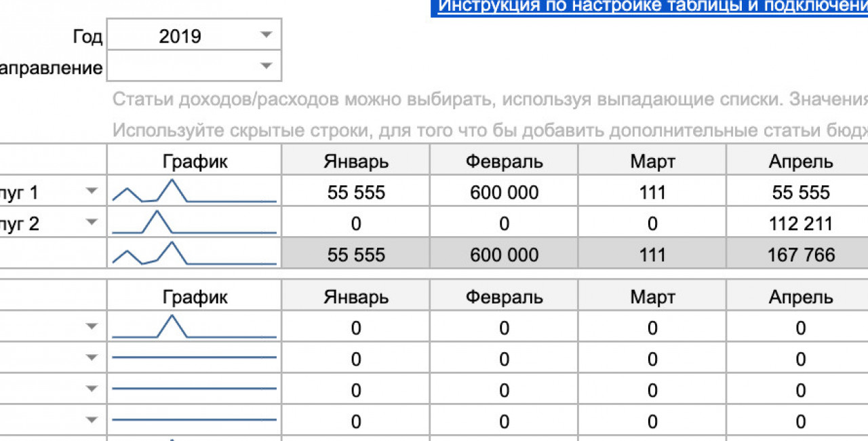Select single-peak sparkline in second table's first row
Image resolution: width=868 pixels, height=441 pixels.
[x=194, y=327]
